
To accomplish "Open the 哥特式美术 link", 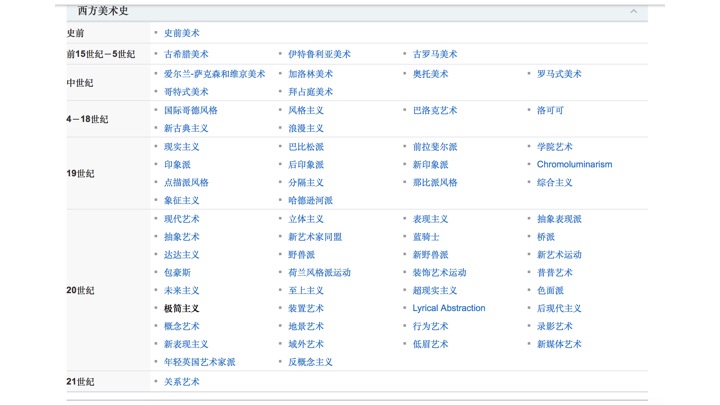I will click(x=186, y=92).
